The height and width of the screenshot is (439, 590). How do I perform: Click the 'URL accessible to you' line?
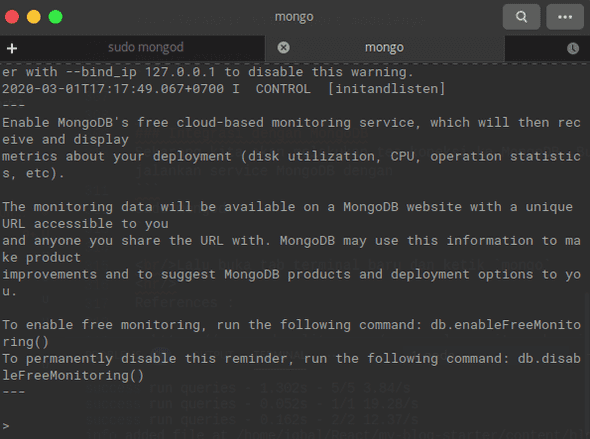tap(85, 224)
